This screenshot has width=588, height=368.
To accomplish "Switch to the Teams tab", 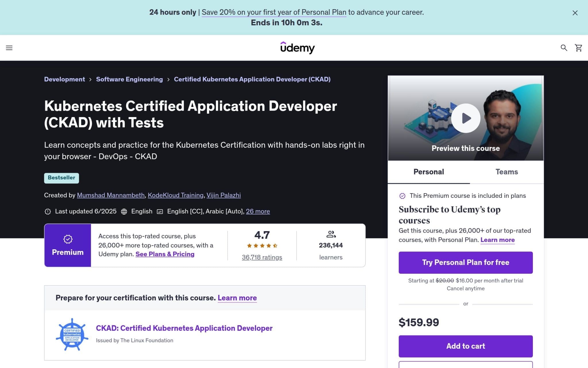I will (x=507, y=172).
